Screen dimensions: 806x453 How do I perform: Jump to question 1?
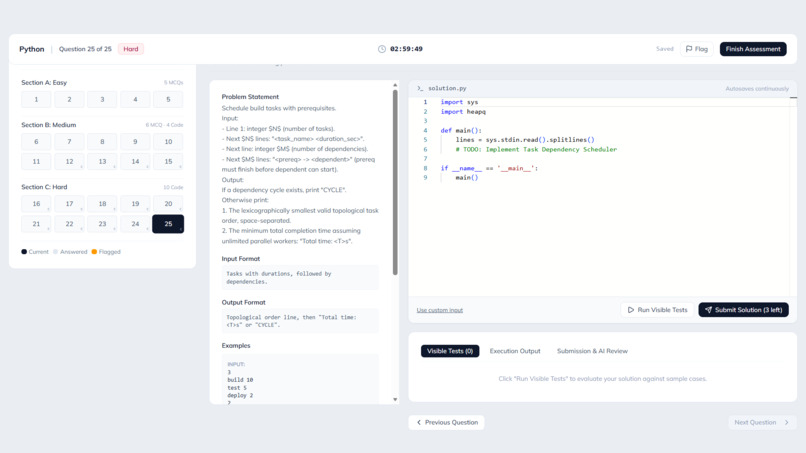pyautogui.click(x=36, y=99)
